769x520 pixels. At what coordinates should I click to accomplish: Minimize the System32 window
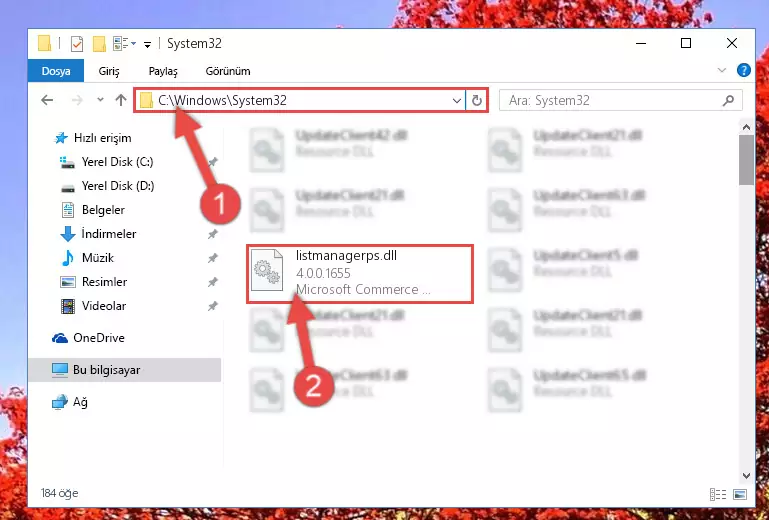pyautogui.click(x=641, y=43)
